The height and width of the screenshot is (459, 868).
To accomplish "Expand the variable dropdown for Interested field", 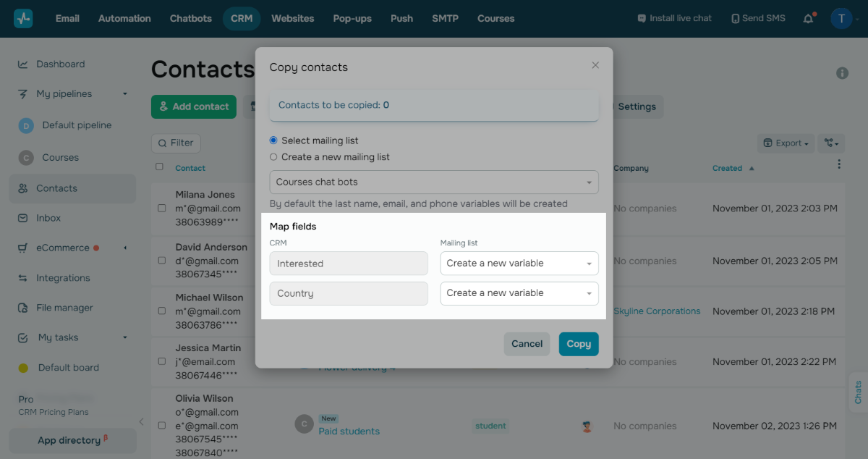I will point(519,264).
